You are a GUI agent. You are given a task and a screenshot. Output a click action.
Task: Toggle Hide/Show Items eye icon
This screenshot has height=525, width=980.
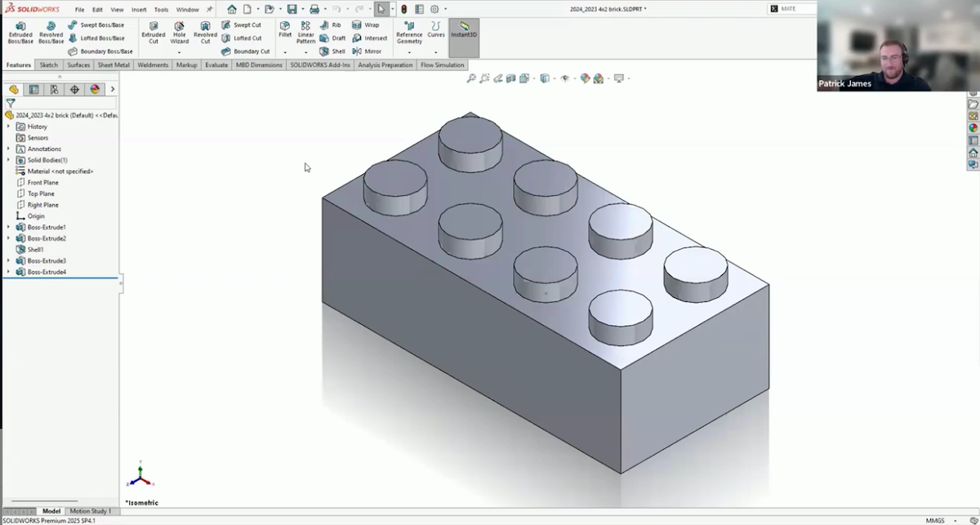click(564, 78)
